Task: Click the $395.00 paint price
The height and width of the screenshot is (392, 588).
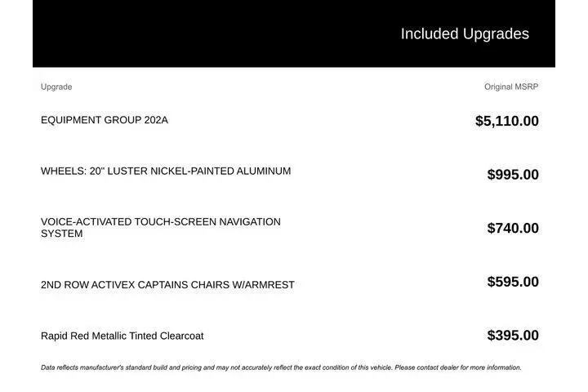Action: click(513, 335)
